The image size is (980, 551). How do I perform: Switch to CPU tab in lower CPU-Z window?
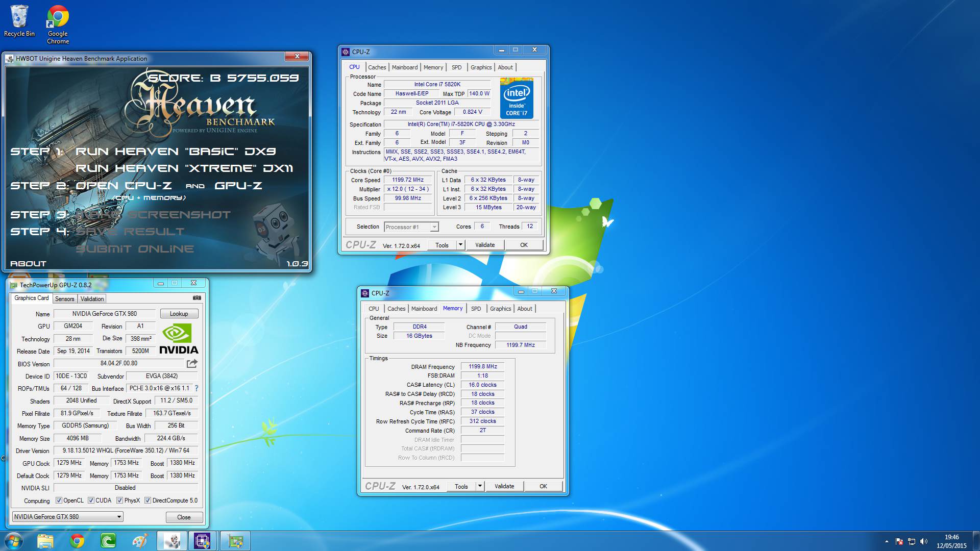click(x=374, y=309)
